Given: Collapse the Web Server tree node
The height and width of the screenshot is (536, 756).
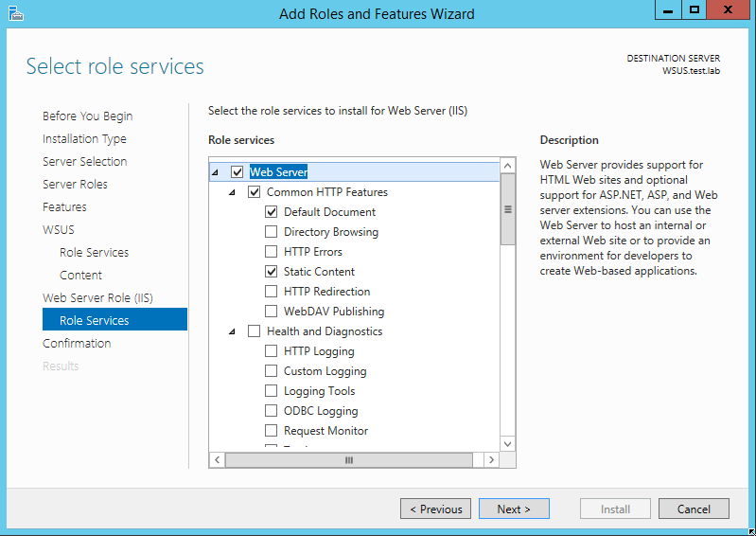Looking at the screenshot, I should pos(215,172).
